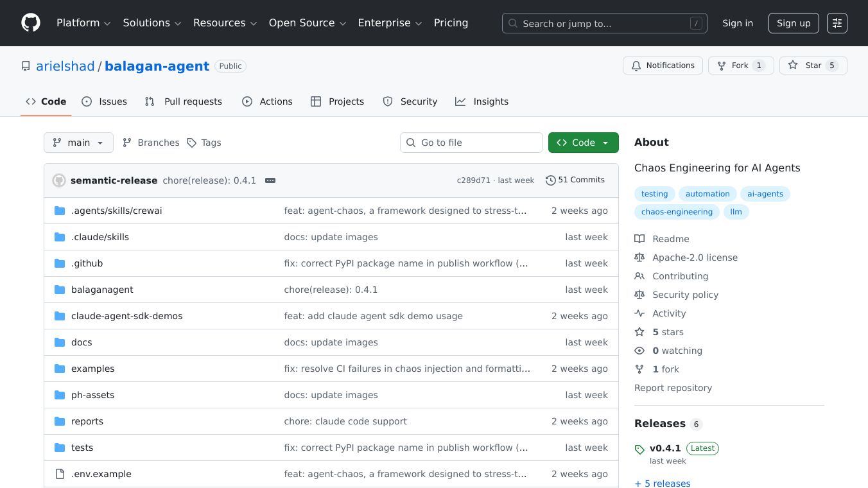The image size is (868, 488).
Task: Click the GitHub logo icon
Action: (31, 23)
